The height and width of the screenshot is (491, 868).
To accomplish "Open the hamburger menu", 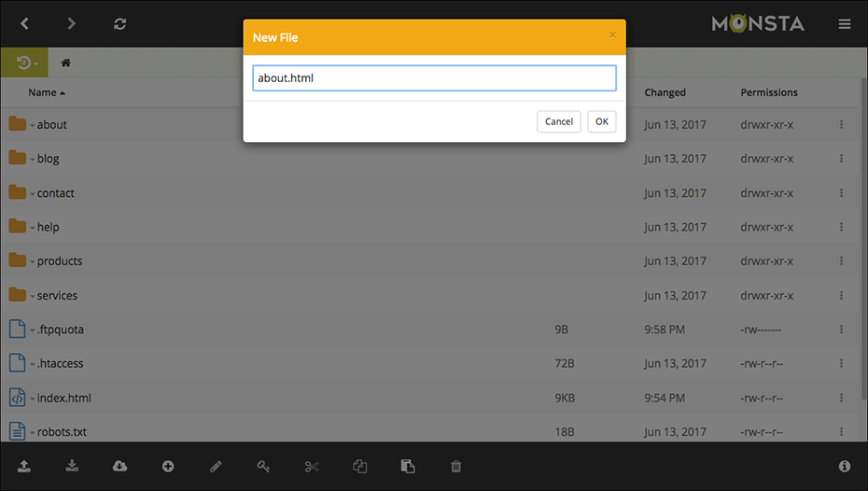I will point(844,23).
